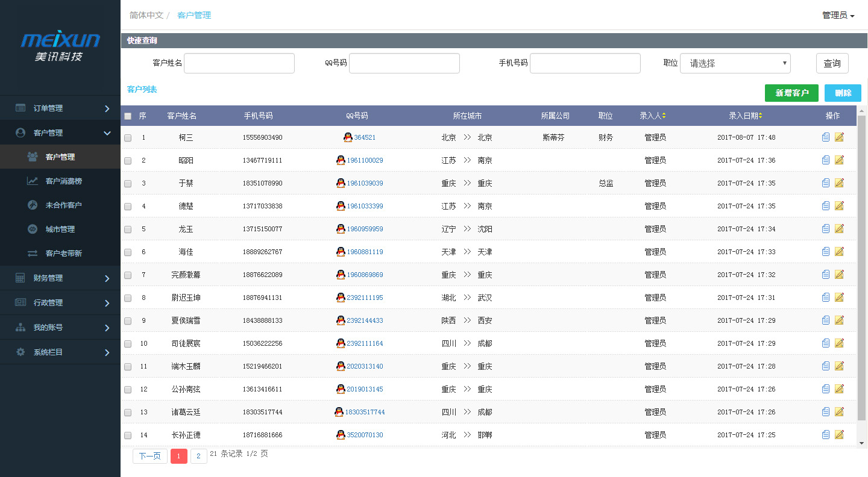Check the box for 昭阳 row
The width and height of the screenshot is (868, 477).
pos(128,161)
